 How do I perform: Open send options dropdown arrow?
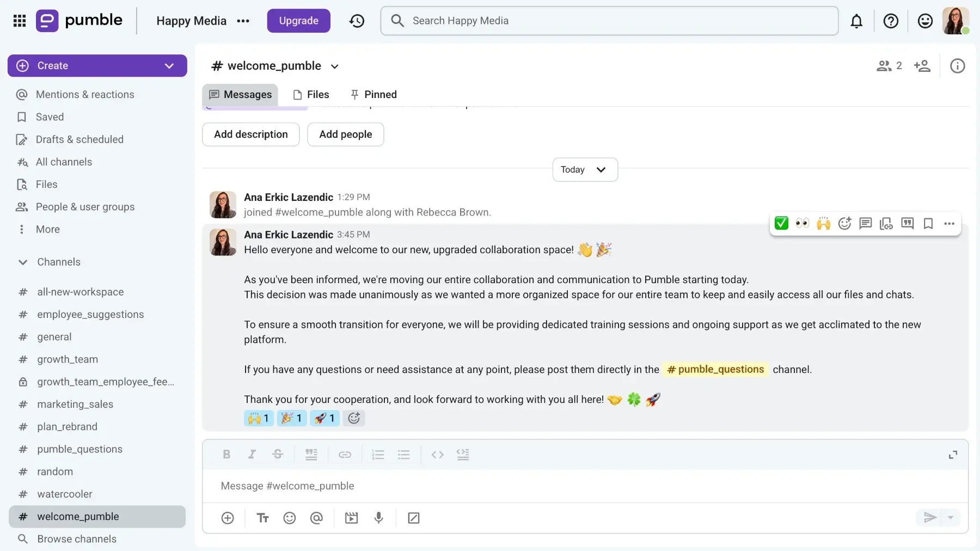click(x=951, y=518)
